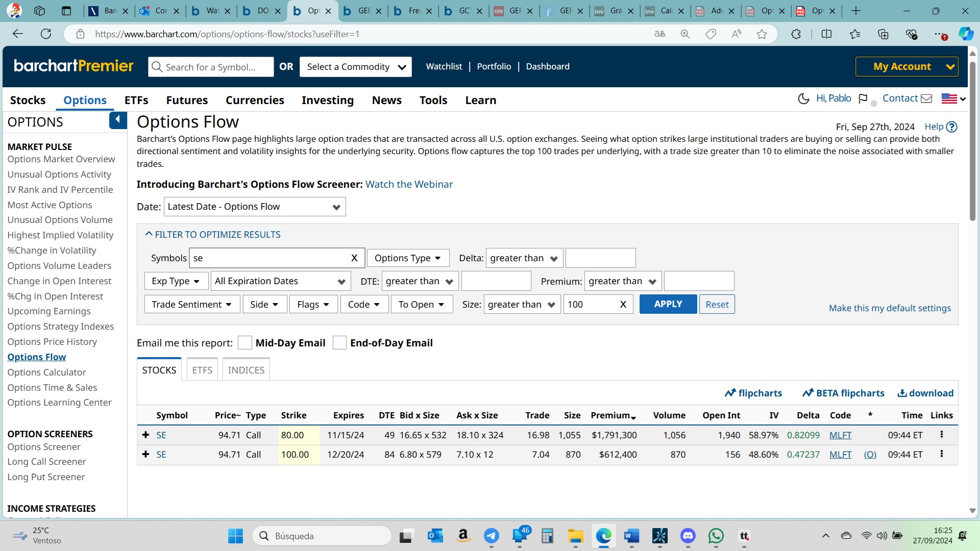Open the Futures menu
Viewport: 980px width, 551px height.
(x=187, y=100)
